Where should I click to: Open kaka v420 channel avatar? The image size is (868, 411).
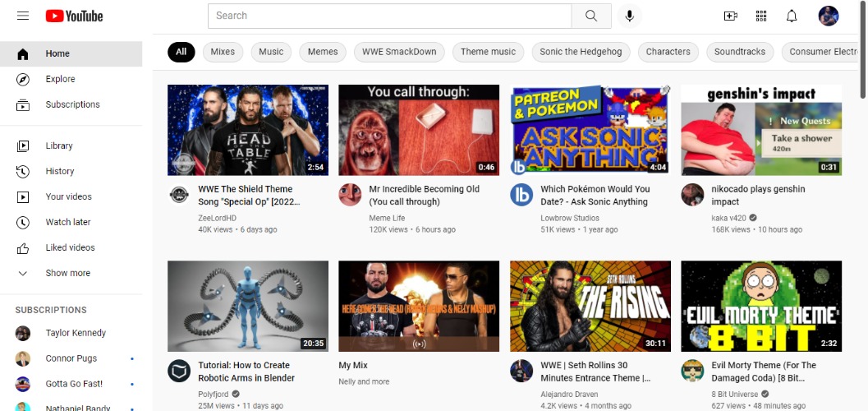click(692, 195)
